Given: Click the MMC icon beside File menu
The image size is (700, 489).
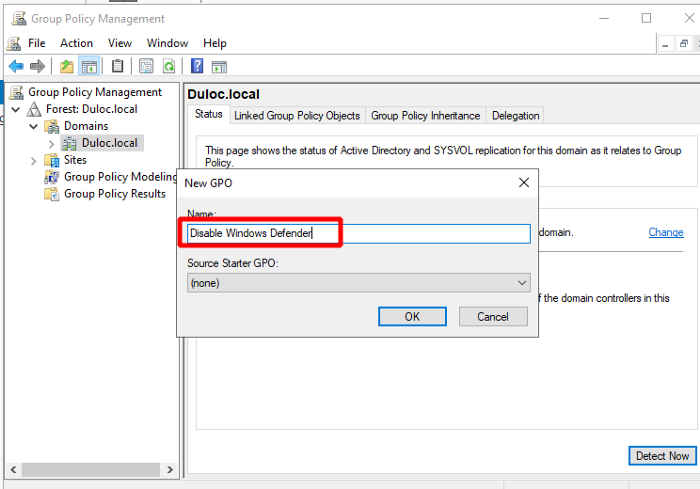Looking at the screenshot, I should pos(14,43).
